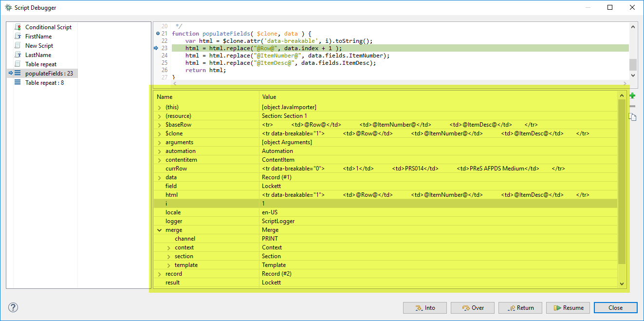The width and height of the screenshot is (644, 321).
Task: Click the variables table vertical scrollbar
Action: pos(622,180)
